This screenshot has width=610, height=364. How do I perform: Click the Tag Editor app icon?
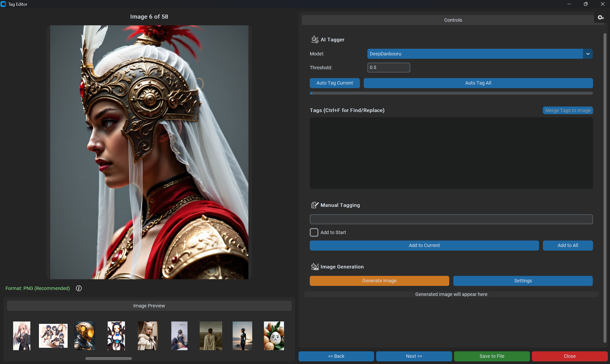point(3,4)
